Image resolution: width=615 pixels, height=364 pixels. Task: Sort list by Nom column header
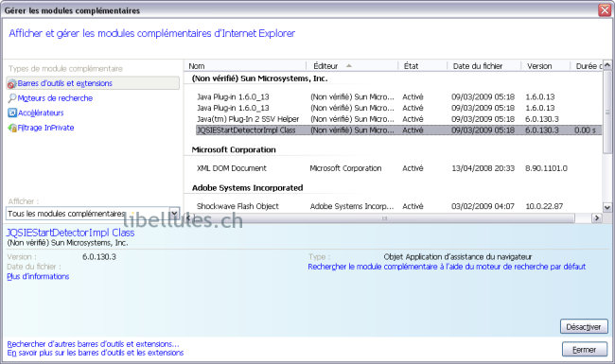(245, 66)
